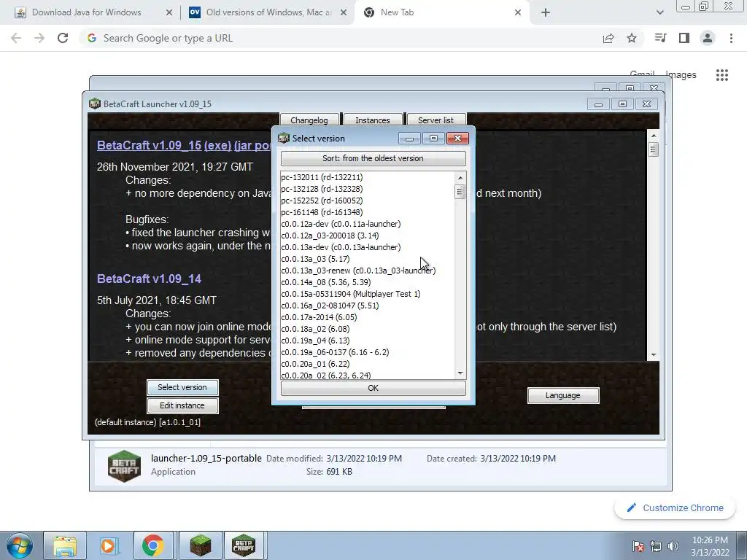Click the Windows Start orb
This screenshot has width=747, height=560.
coord(20,545)
